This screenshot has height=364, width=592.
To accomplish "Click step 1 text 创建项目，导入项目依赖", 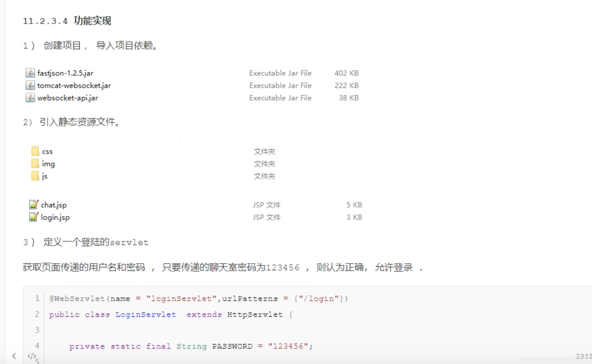I will click(x=91, y=45).
